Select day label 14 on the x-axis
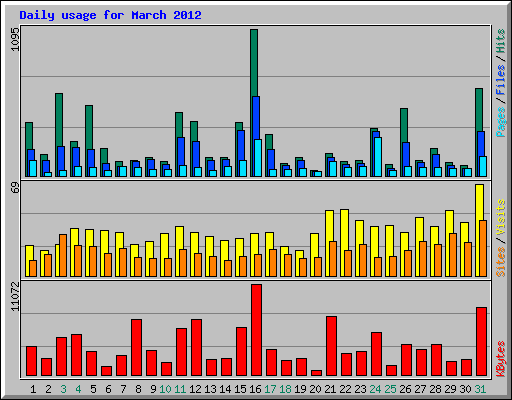This screenshot has width=512, height=400. click(225, 389)
